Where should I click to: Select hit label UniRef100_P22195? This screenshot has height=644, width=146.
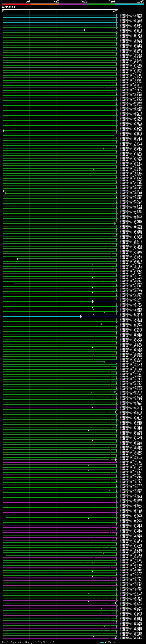(x=131, y=371)
